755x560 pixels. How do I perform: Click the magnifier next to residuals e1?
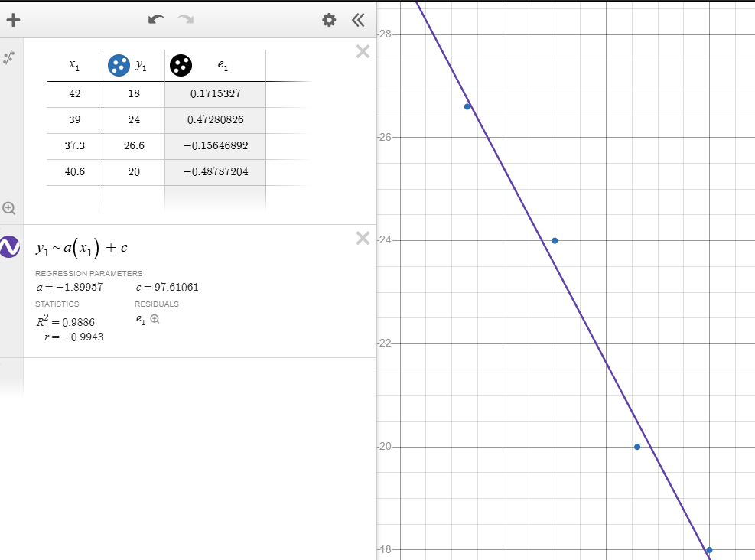pyautogui.click(x=155, y=319)
